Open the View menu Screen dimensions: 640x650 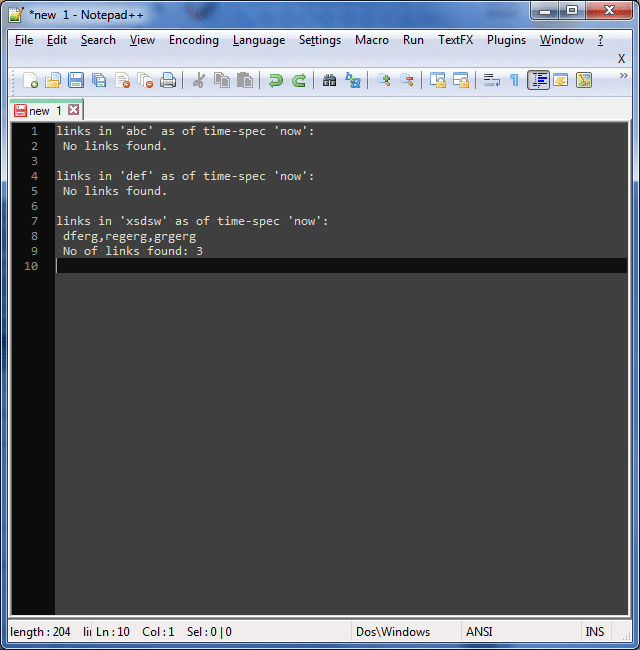142,40
